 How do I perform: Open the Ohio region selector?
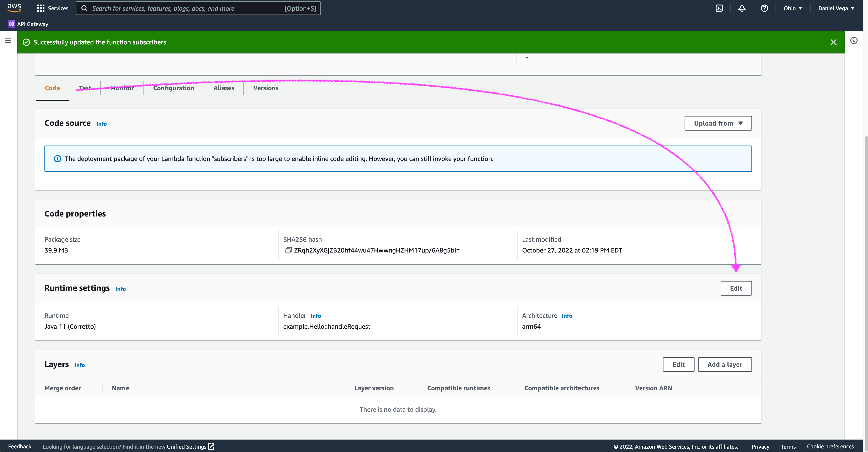[792, 8]
